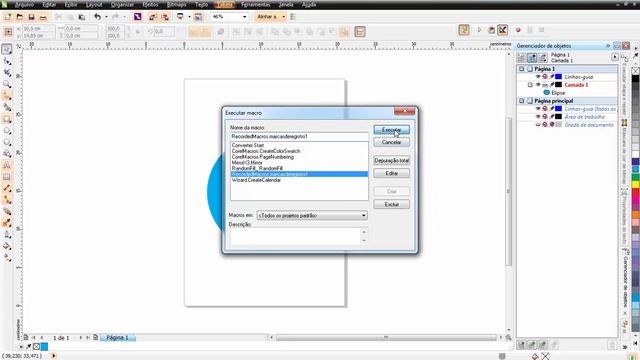Click the Depuração total button
The image size is (640, 360).
tap(391, 160)
